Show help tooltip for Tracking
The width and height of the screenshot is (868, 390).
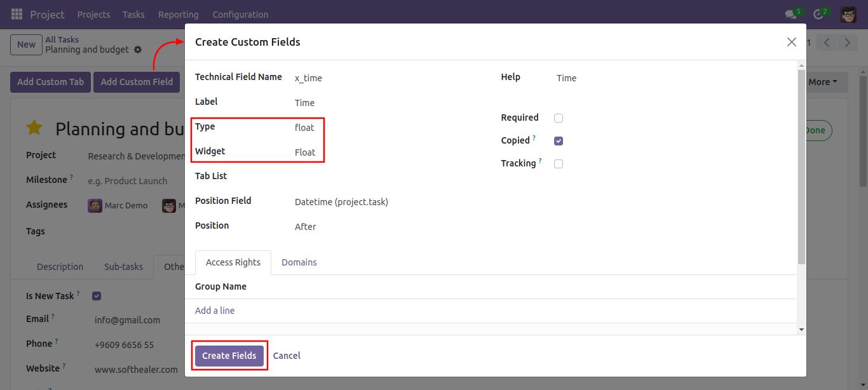tap(540, 160)
